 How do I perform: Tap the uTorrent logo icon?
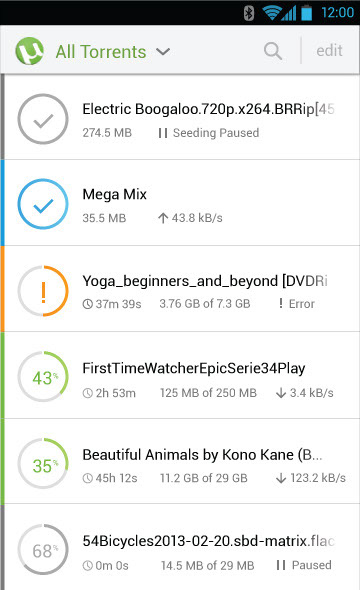(x=29, y=51)
